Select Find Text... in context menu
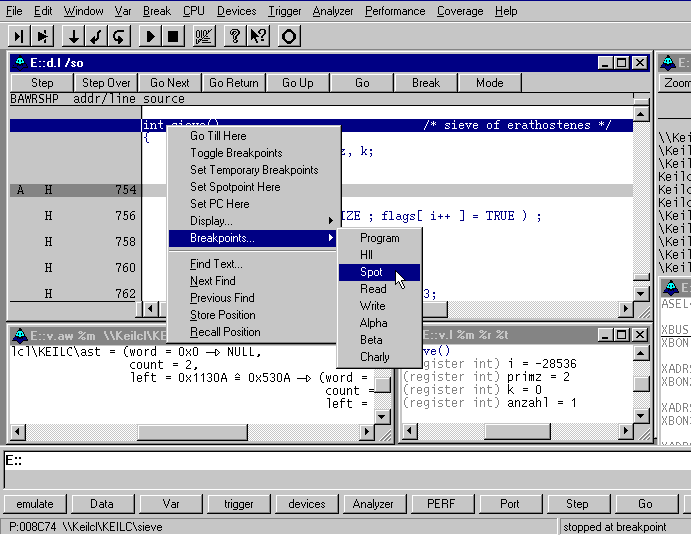691x535 pixels. click(253, 264)
